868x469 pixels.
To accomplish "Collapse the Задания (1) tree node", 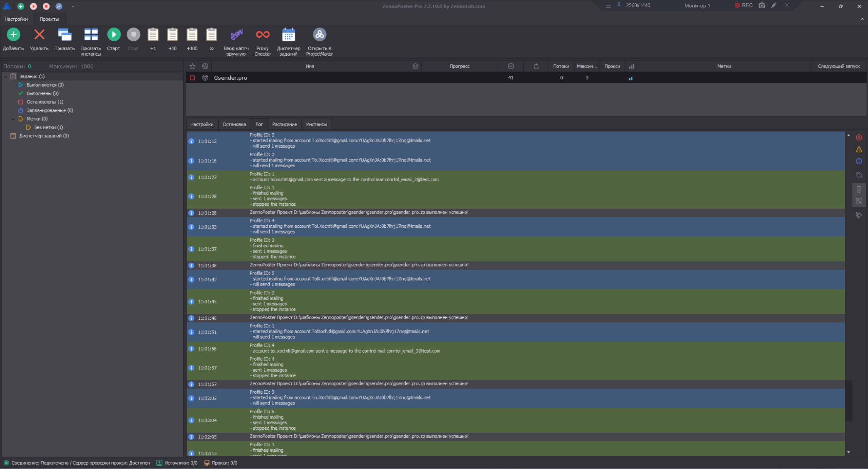I will [5, 76].
